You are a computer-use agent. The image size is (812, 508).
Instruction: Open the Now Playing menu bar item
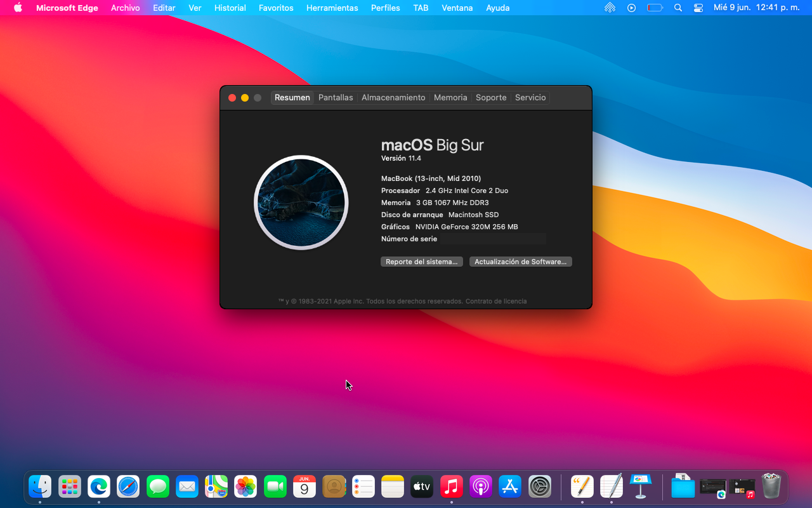click(631, 8)
